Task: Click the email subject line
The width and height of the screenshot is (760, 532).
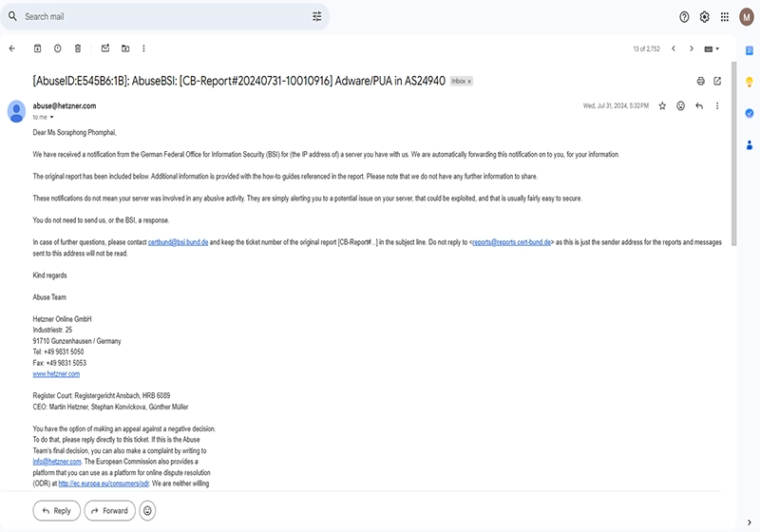Action: [x=239, y=81]
